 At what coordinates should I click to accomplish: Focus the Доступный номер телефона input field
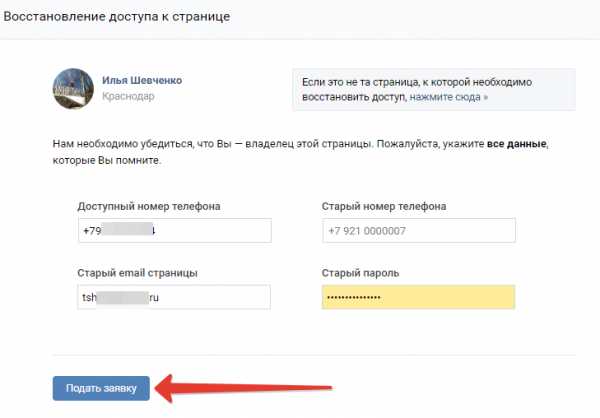[x=175, y=230]
